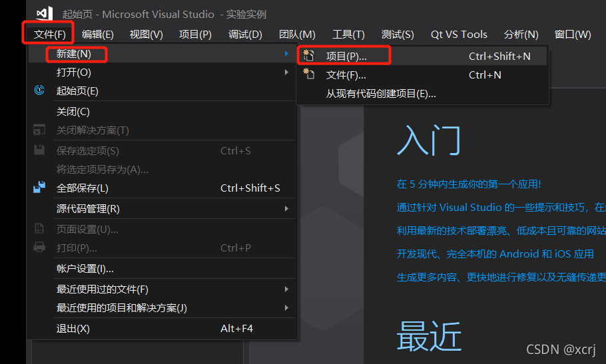The height and width of the screenshot is (364, 606).
Task: Click the save floppy icon beside 保存选定项(S)
Action: point(39,150)
